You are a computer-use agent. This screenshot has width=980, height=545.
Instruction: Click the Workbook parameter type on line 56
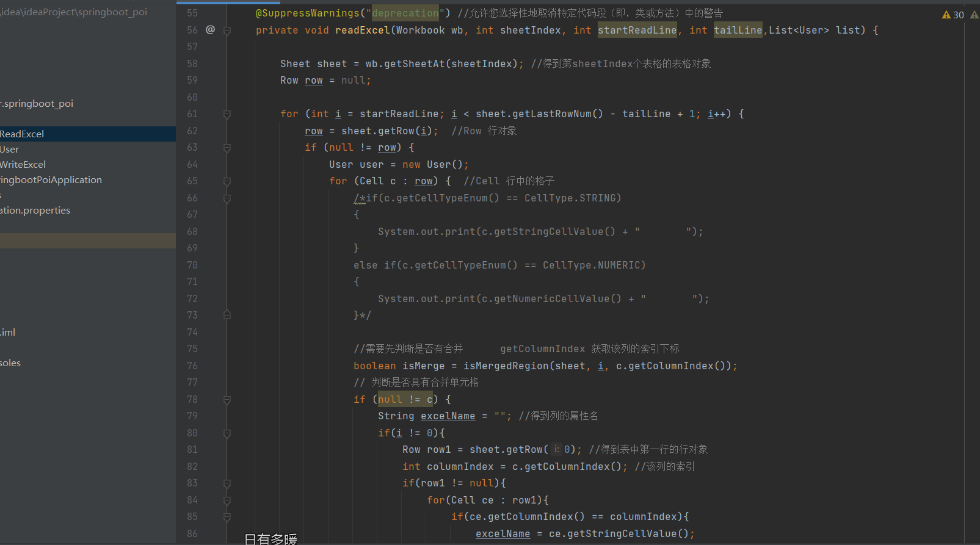[420, 30]
